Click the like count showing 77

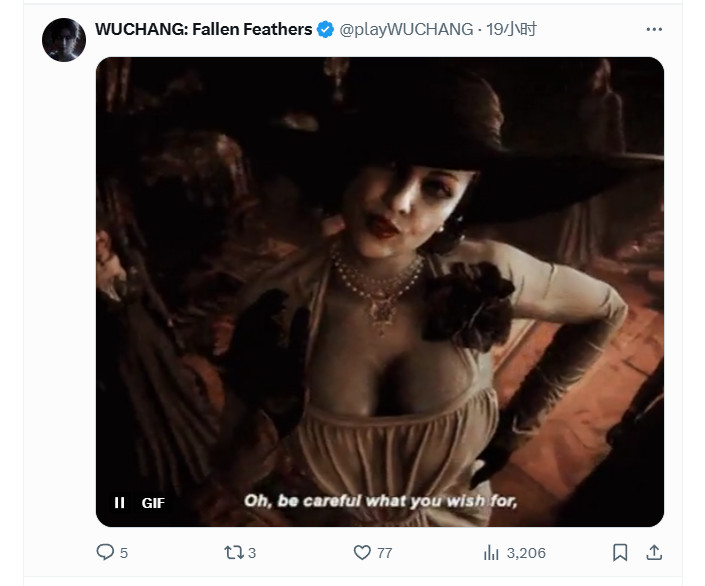tap(385, 553)
